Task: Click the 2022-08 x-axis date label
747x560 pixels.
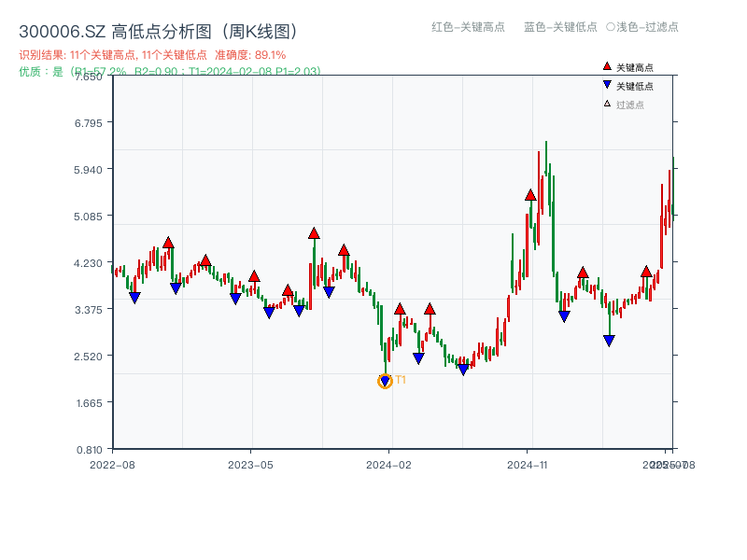Action: point(112,465)
